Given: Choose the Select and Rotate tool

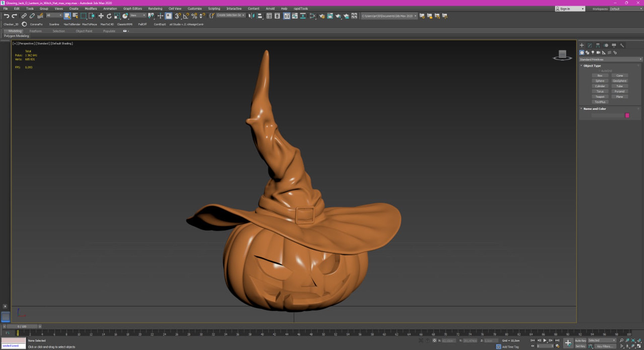Looking at the screenshot, I should pyautogui.click(x=109, y=16).
